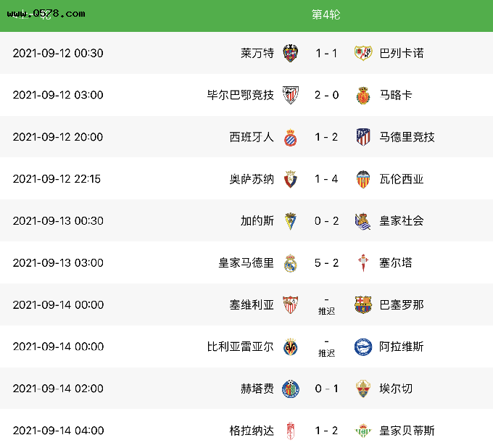Open the 第4轮 round header tab
This screenshot has height=448, width=493.
pos(326,14)
